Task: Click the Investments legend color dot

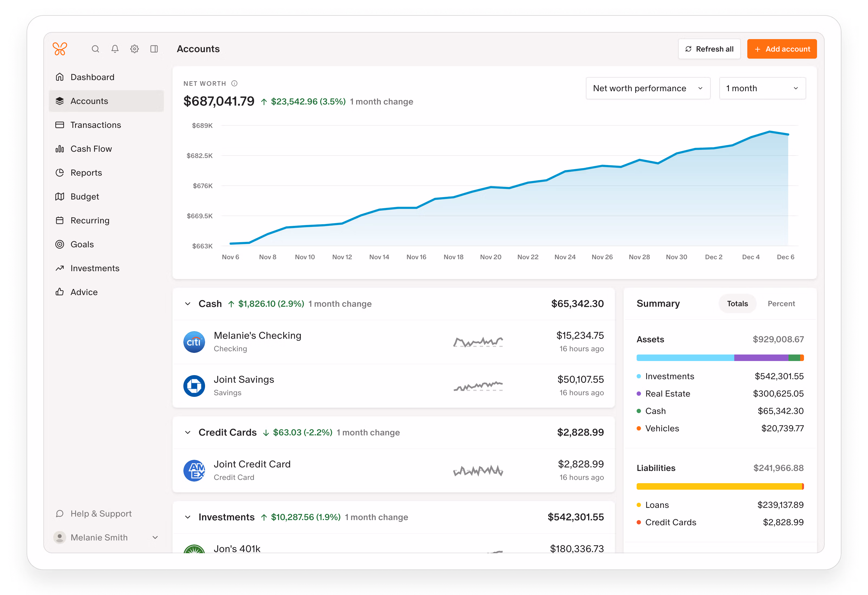Action: coord(639,376)
